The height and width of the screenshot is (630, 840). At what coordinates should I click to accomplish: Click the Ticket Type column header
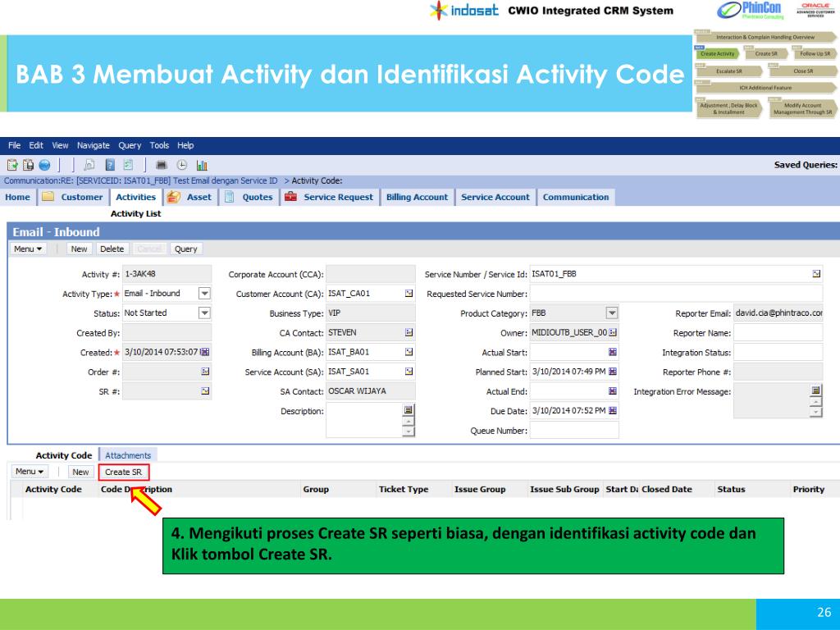tap(404, 489)
